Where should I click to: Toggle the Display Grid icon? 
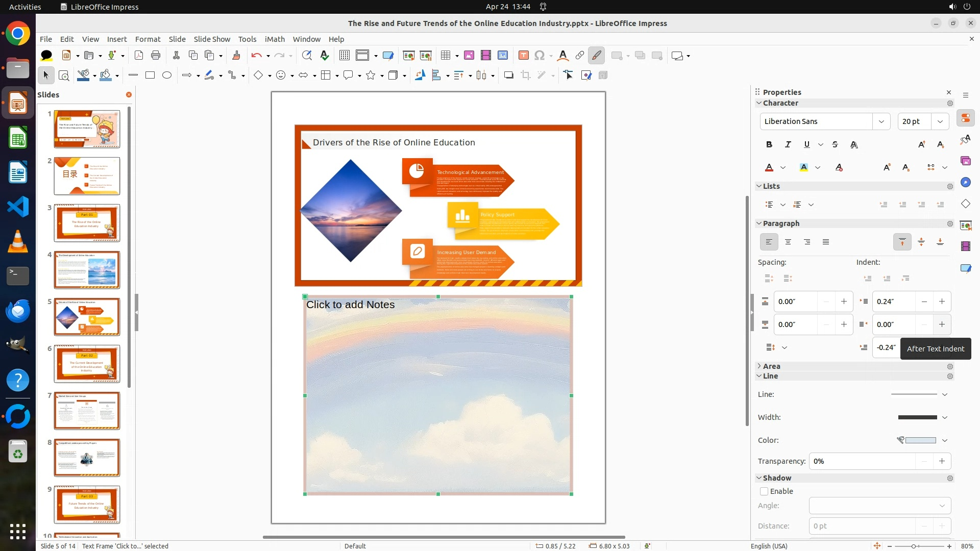point(345,56)
